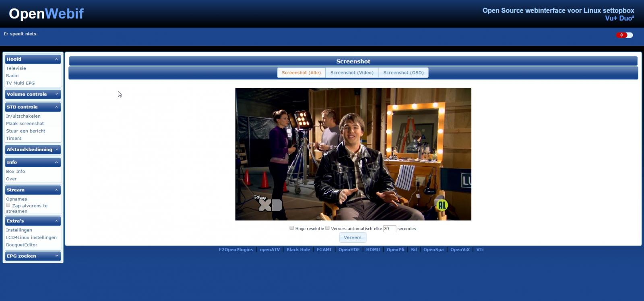Screen dimensions: 644x301
Task: Open the Instellingen link
Action: [x=19, y=230]
